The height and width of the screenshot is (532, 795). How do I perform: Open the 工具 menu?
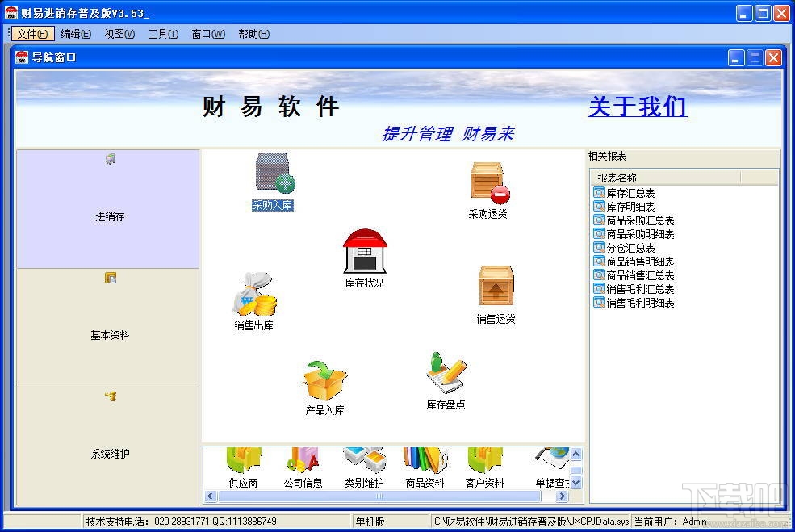162,34
